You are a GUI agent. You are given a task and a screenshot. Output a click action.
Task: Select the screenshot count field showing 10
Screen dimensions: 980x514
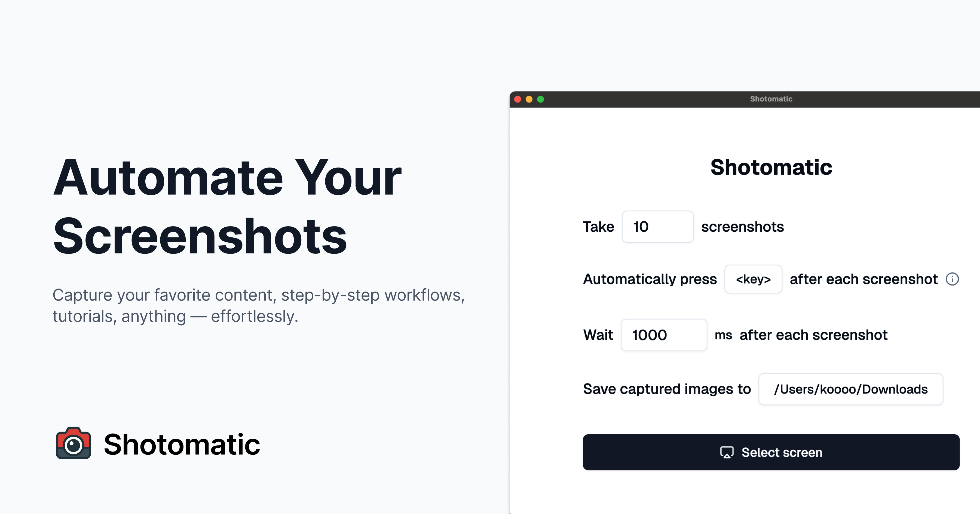[657, 227]
